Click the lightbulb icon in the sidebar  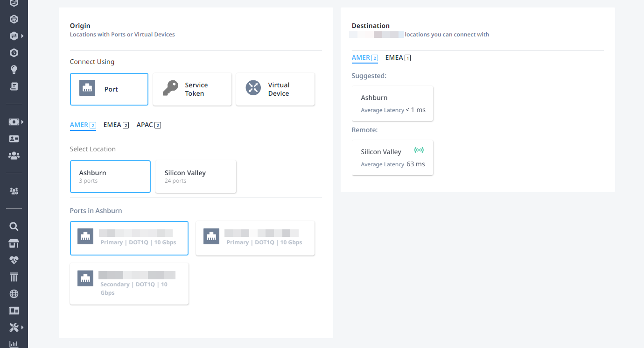click(14, 70)
